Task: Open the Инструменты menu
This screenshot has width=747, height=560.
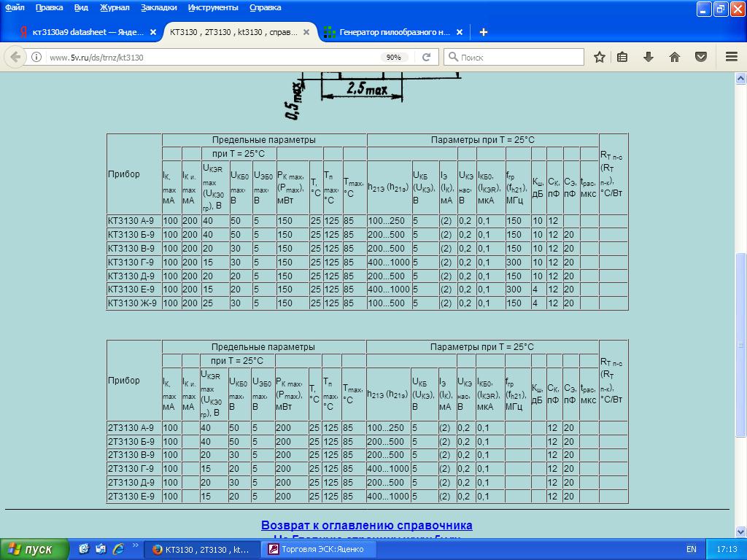Action: (x=213, y=7)
